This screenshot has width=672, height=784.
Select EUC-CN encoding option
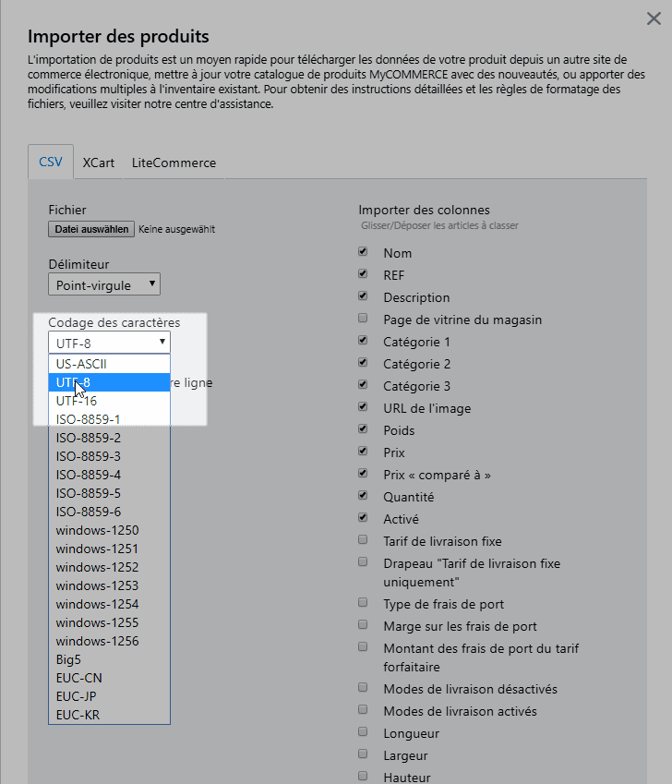(110, 679)
